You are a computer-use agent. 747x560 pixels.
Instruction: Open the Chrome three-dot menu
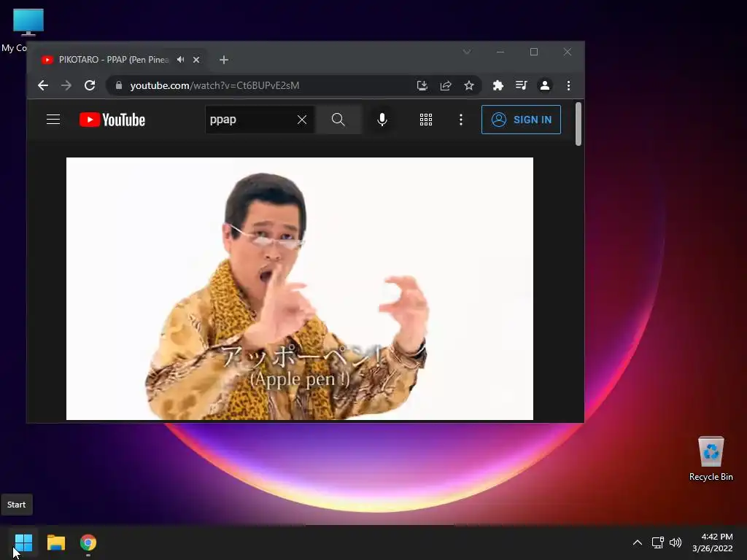pyautogui.click(x=568, y=85)
